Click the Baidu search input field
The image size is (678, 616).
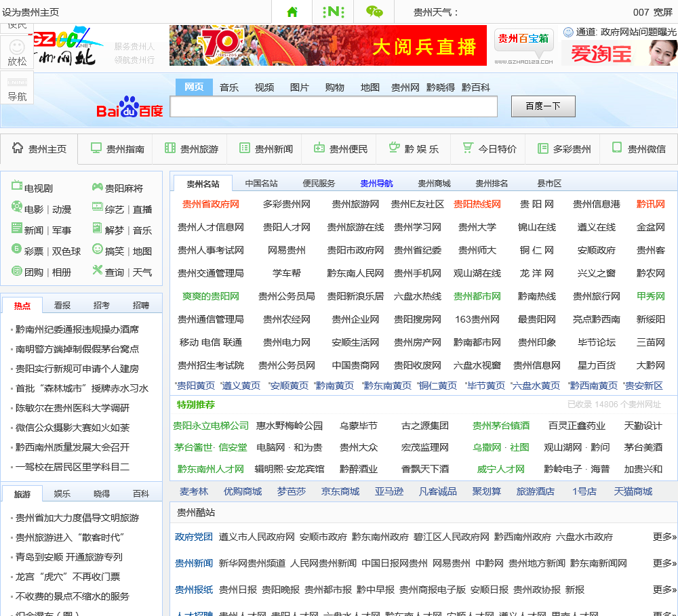(x=333, y=106)
